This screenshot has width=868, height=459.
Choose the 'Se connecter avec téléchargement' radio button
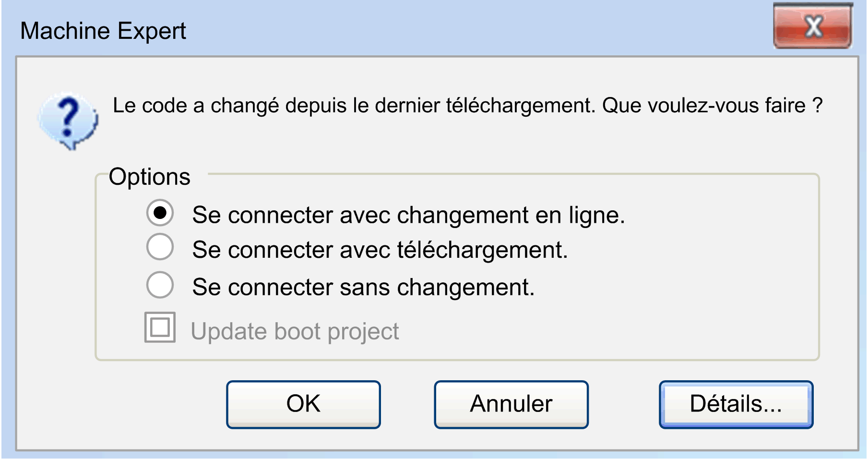tap(160, 247)
